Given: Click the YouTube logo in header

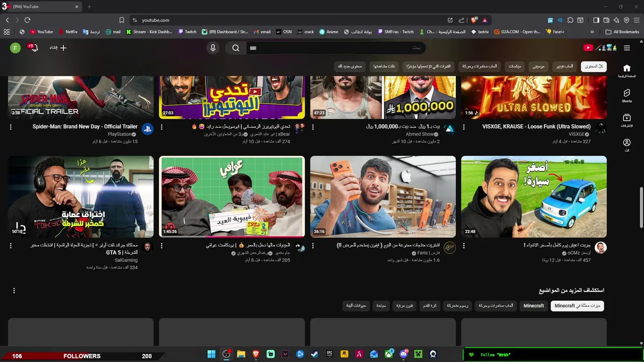Looking at the screenshot, I should pyautogui.click(x=600, y=48).
